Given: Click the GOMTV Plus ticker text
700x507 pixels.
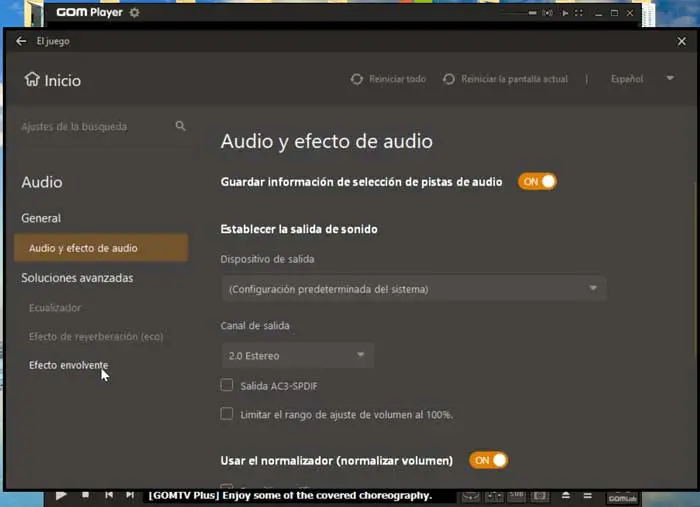Looking at the screenshot, I should (290, 495).
